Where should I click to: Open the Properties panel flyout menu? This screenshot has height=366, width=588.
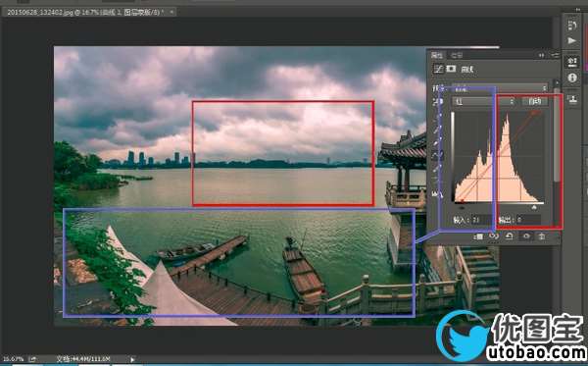(555, 55)
